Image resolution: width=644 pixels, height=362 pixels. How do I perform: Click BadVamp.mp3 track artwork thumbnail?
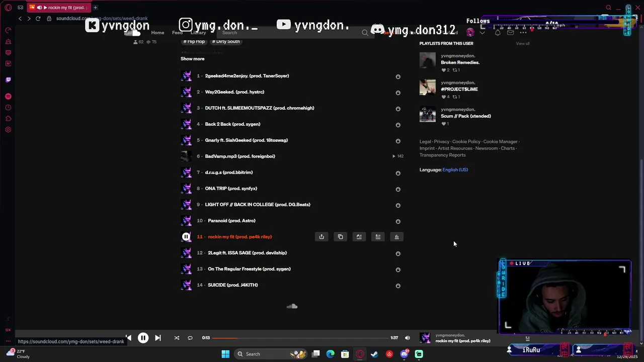pos(186,156)
